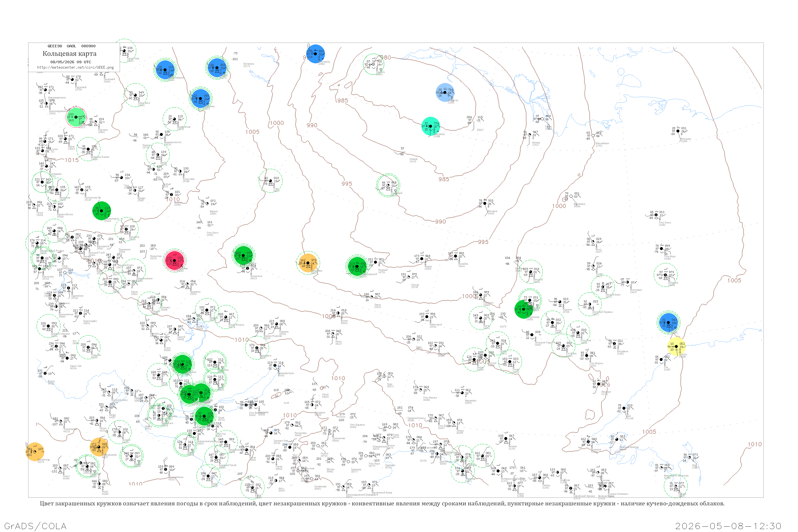Click the turquoise Джалинда station circle
The width and height of the screenshot is (798, 532).
pos(431,126)
